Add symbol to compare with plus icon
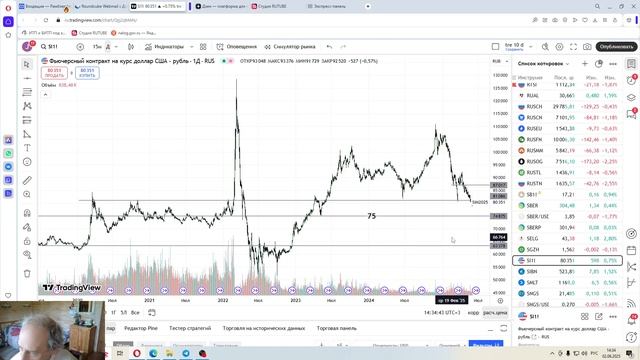 coord(80,47)
